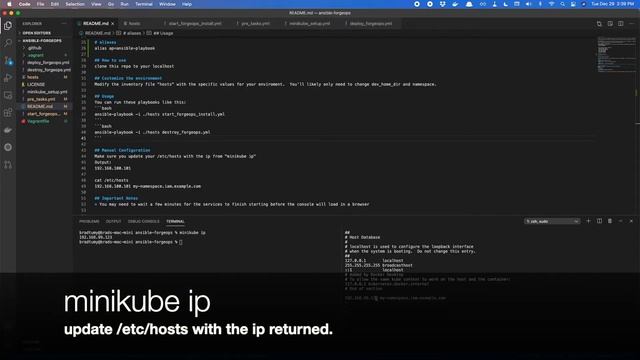
Task: Open Spotlight search in menu bar
Action: pyautogui.click(x=562, y=4)
